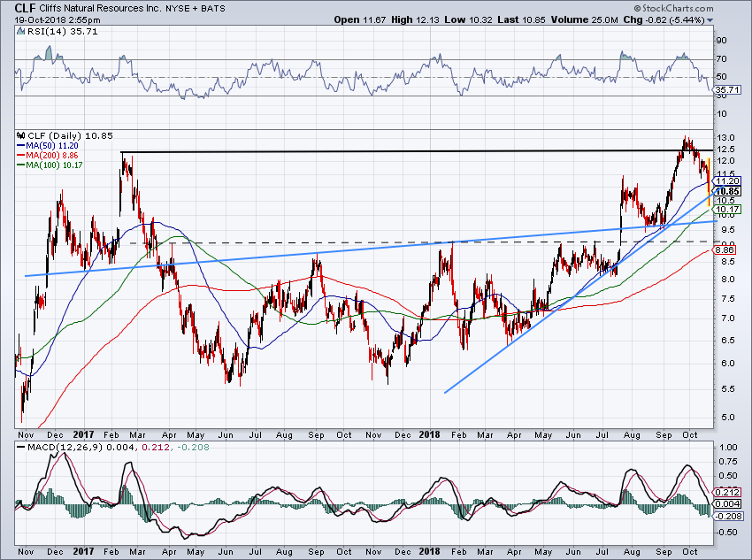Click the bold 10.85 last price tag

[x=728, y=191]
